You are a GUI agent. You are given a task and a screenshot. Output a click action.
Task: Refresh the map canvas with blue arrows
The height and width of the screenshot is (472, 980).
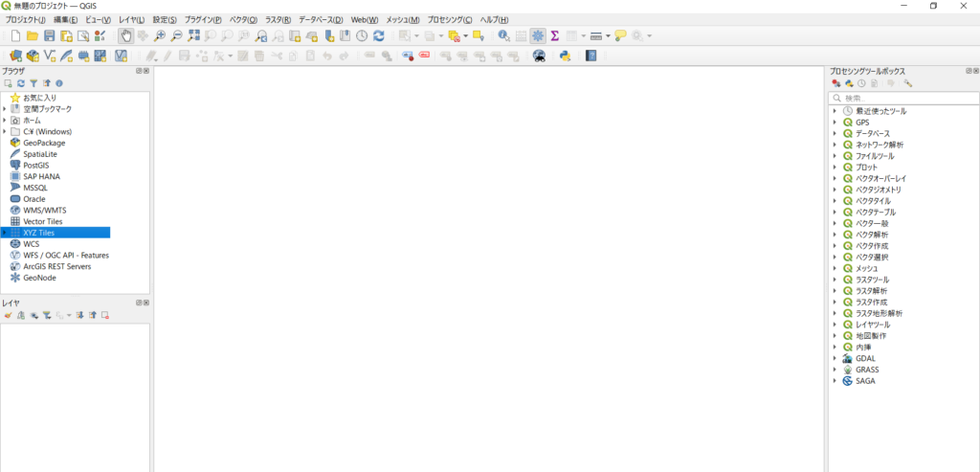[378, 36]
